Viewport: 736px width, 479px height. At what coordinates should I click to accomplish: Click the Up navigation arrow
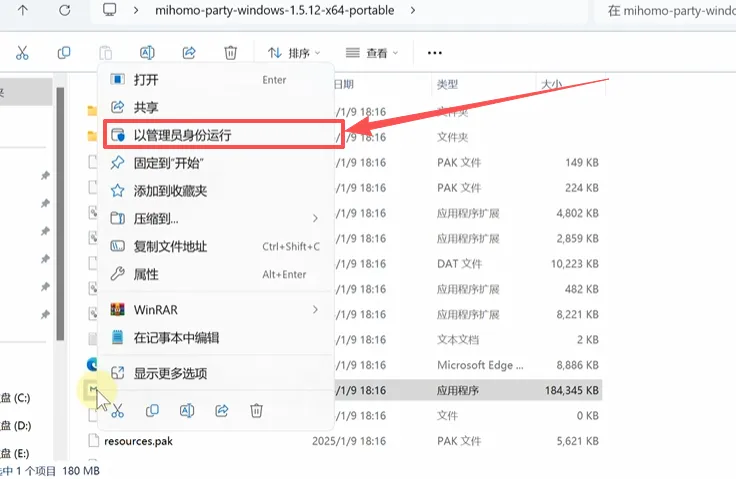click(x=23, y=10)
